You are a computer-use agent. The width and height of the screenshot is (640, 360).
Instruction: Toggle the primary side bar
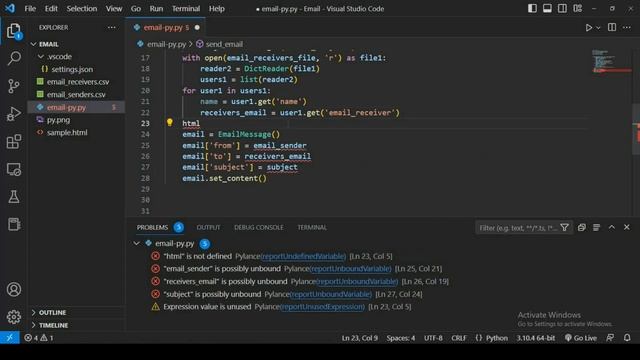pyautogui.click(x=532, y=8)
